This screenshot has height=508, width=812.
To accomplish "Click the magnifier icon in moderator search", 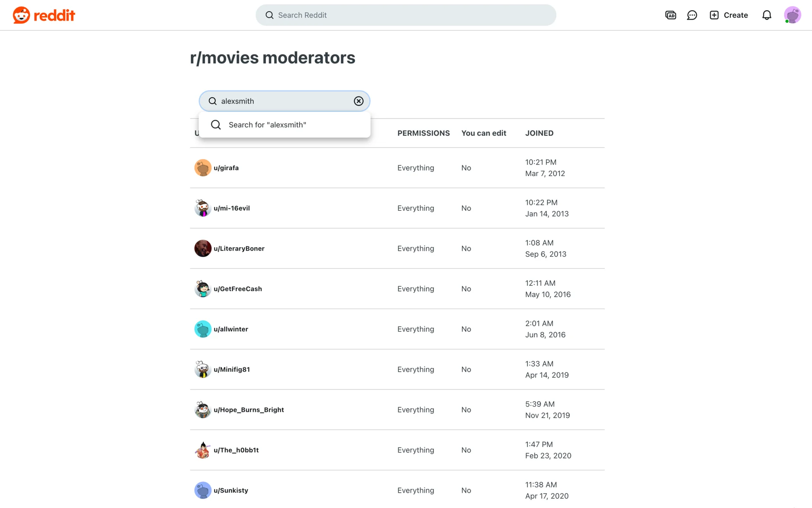I will click(x=213, y=101).
